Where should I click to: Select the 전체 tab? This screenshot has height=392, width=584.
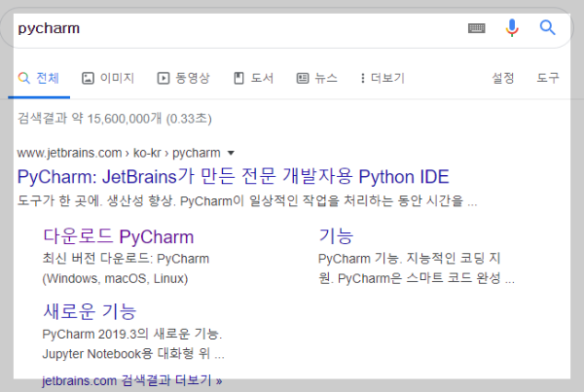point(39,78)
